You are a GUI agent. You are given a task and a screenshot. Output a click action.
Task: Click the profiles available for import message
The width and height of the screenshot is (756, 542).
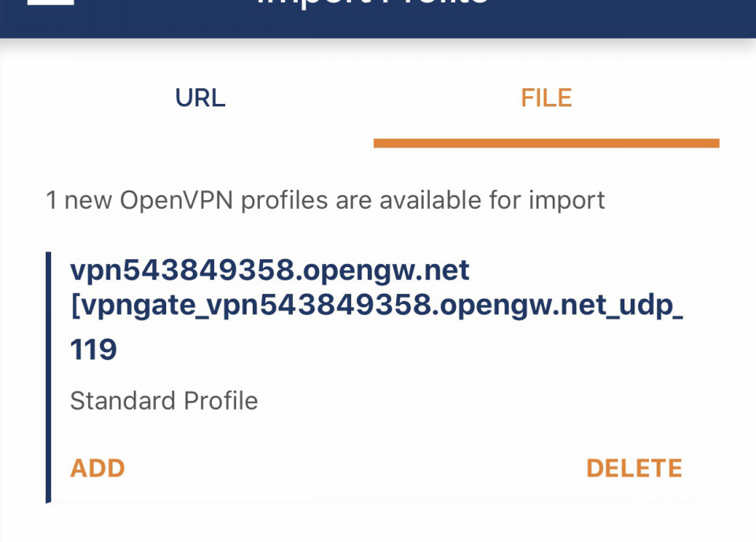[325, 200]
